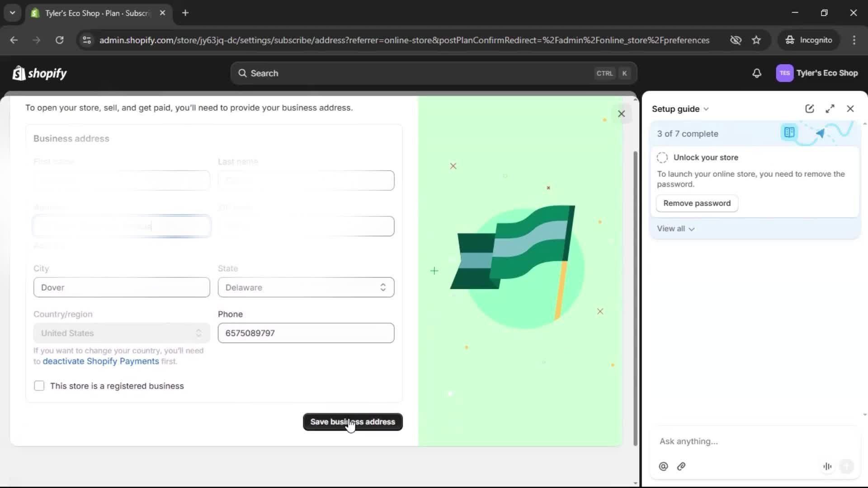Open the State dropdown showing Delaware
The image size is (868, 488).
click(x=306, y=287)
